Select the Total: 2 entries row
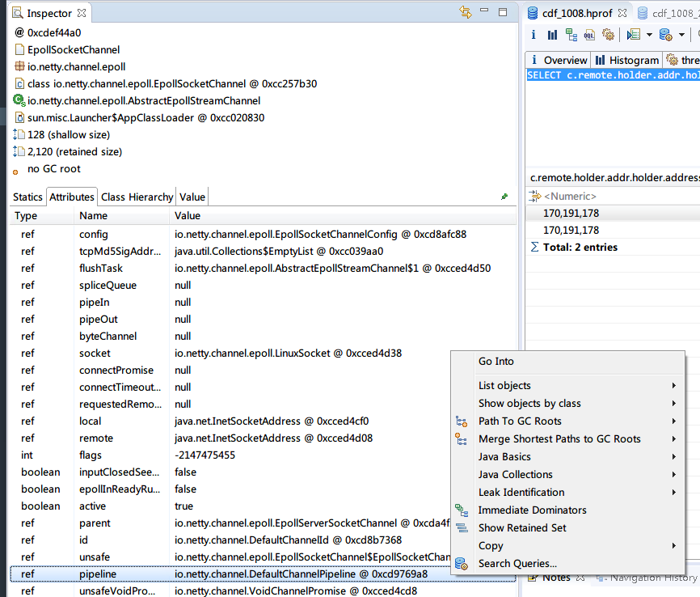700x597 pixels. click(x=614, y=248)
